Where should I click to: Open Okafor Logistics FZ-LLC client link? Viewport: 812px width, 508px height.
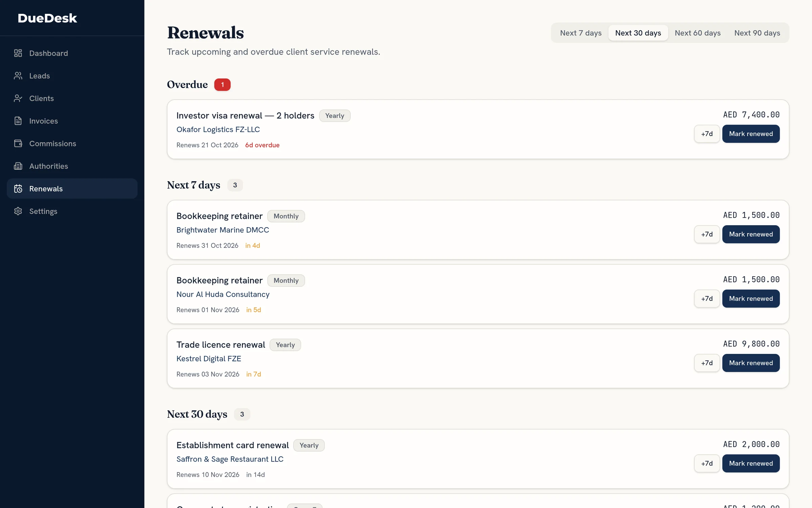(218, 129)
